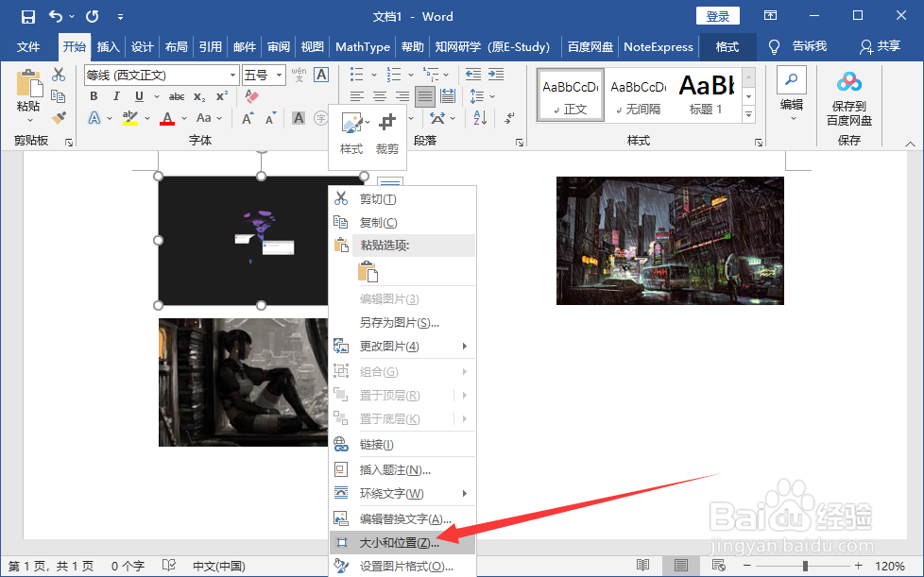The image size is (924, 577).
Task: Click the cyberpunk city street picture
Action: click(670, 241)
